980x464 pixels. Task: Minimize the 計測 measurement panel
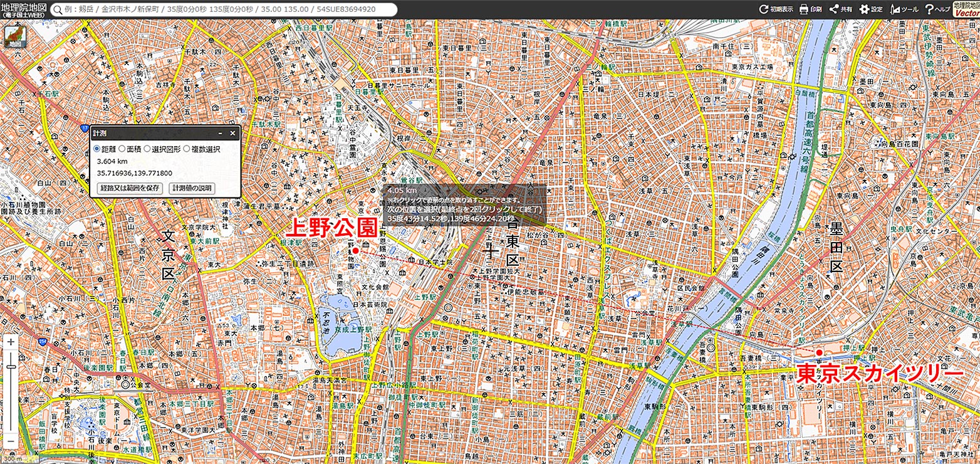tap(221, 134)
